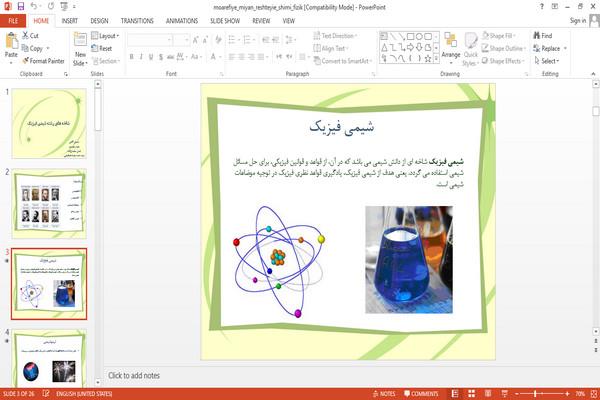
Task: Click Convert to SmartArt button
Action: [343, 61]
